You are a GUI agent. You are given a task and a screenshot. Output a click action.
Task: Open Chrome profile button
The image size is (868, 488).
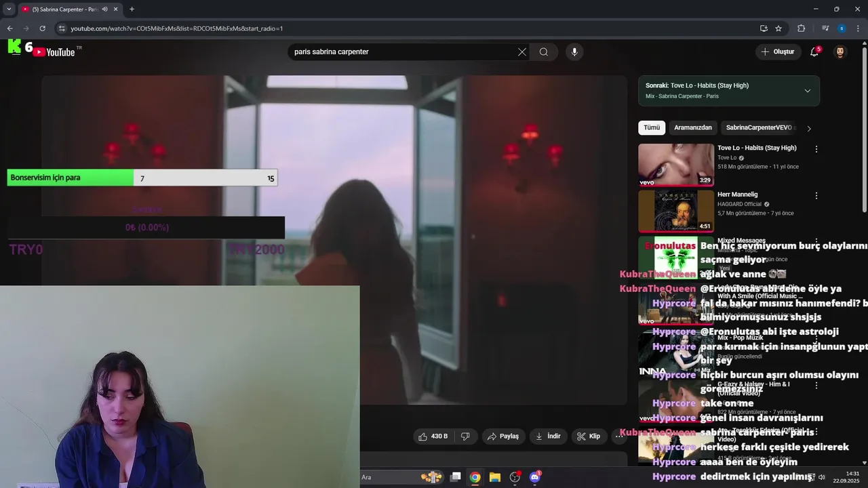coord(842,28)
